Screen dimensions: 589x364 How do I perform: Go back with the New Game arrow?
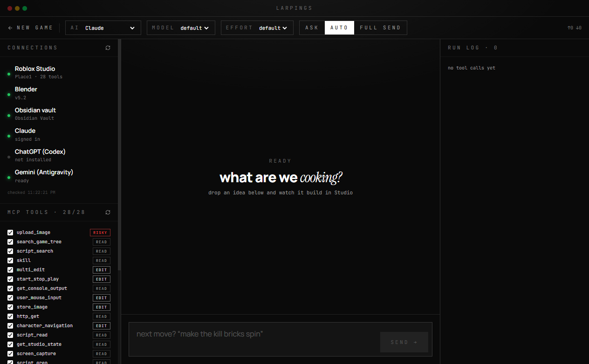click(30, 28)
